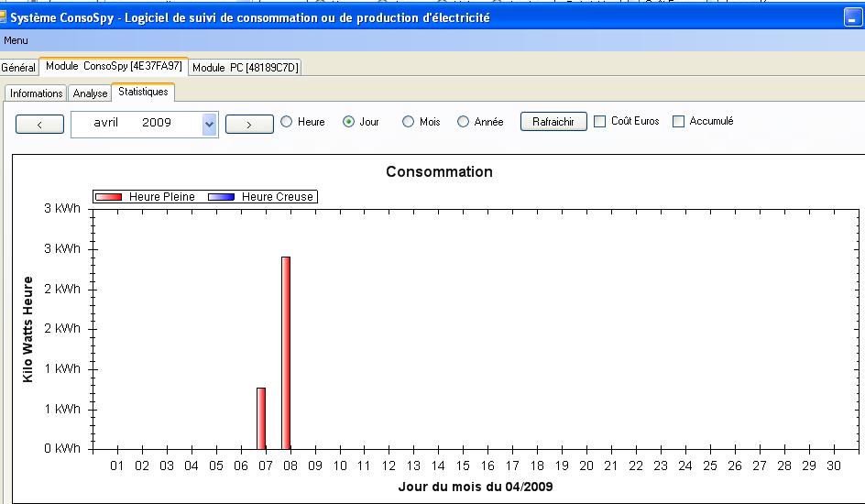
Task: Click the red Heure Pleine legend swatch
Action: (x=109, y=197)
